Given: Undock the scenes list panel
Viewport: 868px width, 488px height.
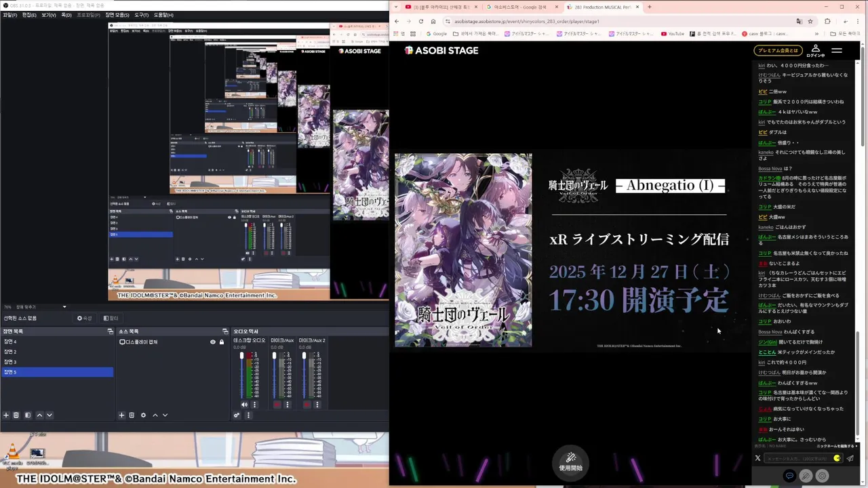Looking at the screenshot, I should pyautogui.click(x=111, y=331).
